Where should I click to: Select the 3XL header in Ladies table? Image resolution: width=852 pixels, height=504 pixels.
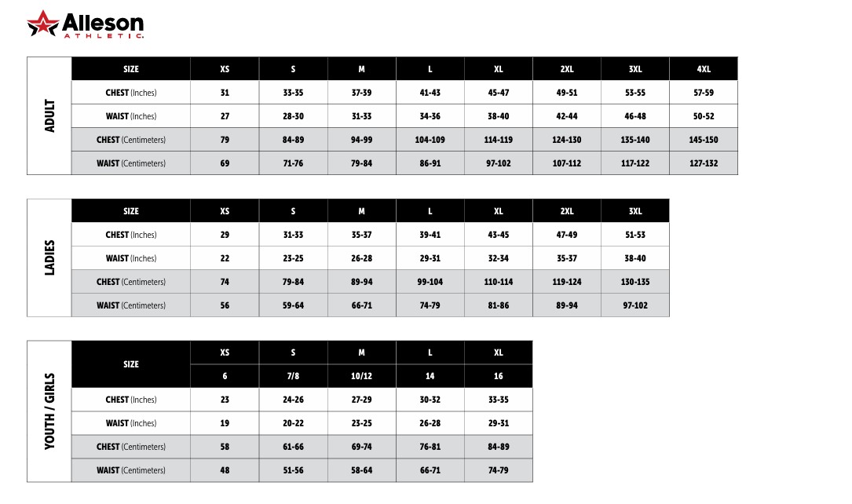635,211
